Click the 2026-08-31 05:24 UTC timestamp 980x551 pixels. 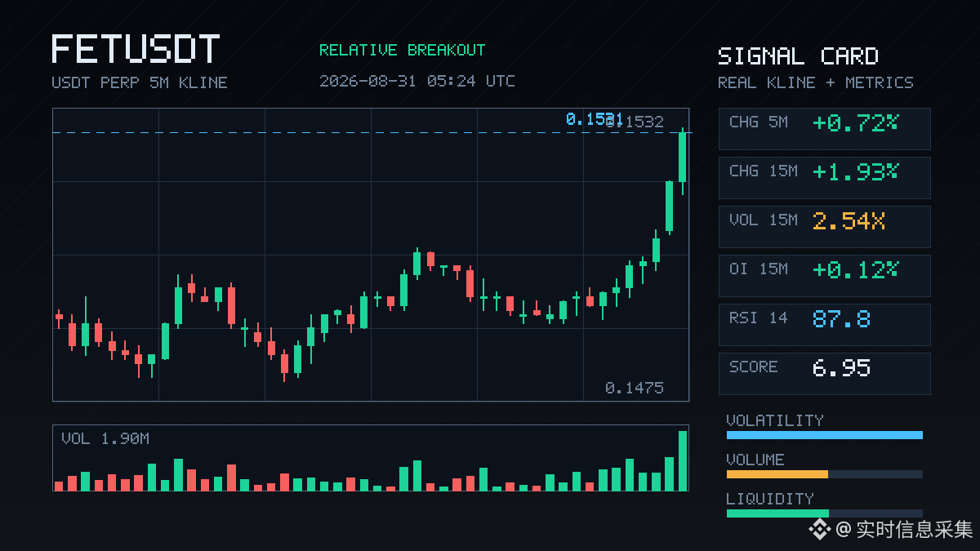(x=417, y=81)
